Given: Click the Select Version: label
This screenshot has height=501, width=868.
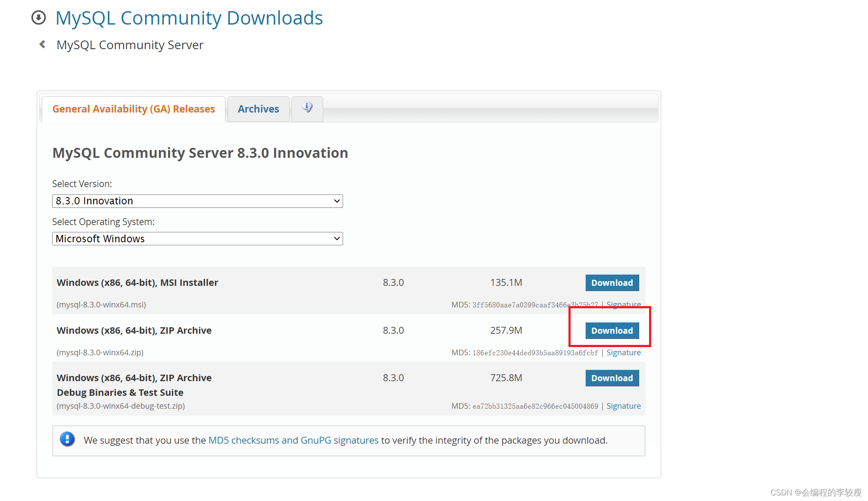Looking at the screenshot, I should [x=82, y=184].
